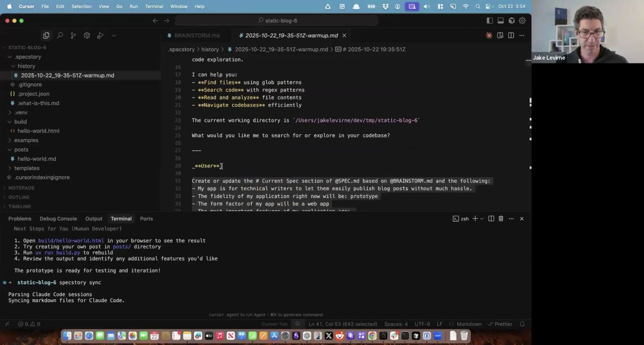Toggle the panel with layout icon
The image size is (644, 345).
pyautogui.click(x=500, y=21)
